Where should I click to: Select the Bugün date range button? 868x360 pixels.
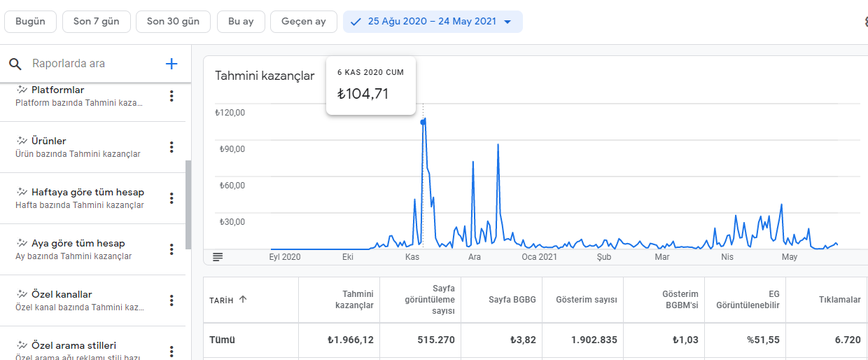[x=30, y=22]
